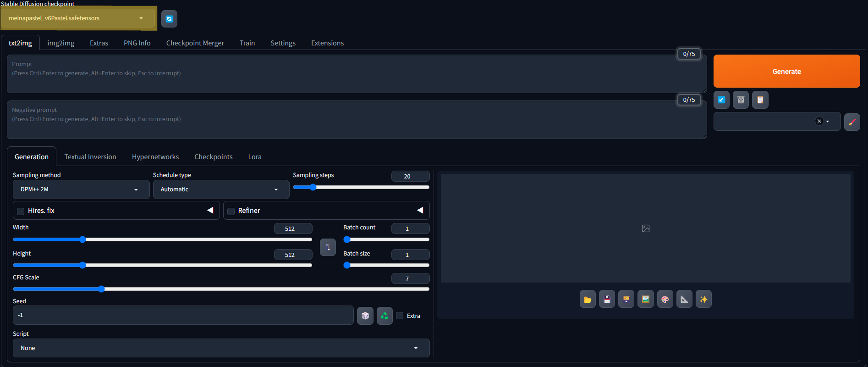Reuse last seed with recycle icon
This screenshot has width=868, height=367.
point(385,316)
